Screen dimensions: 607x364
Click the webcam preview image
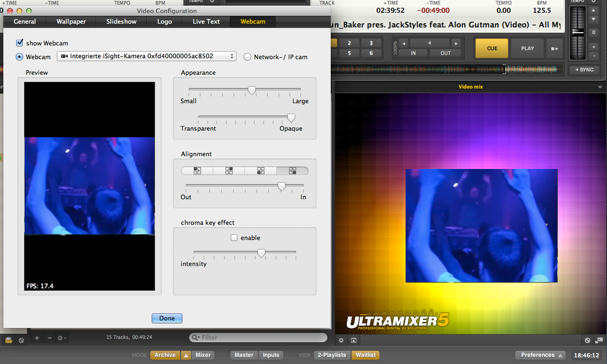coord(89,186)
